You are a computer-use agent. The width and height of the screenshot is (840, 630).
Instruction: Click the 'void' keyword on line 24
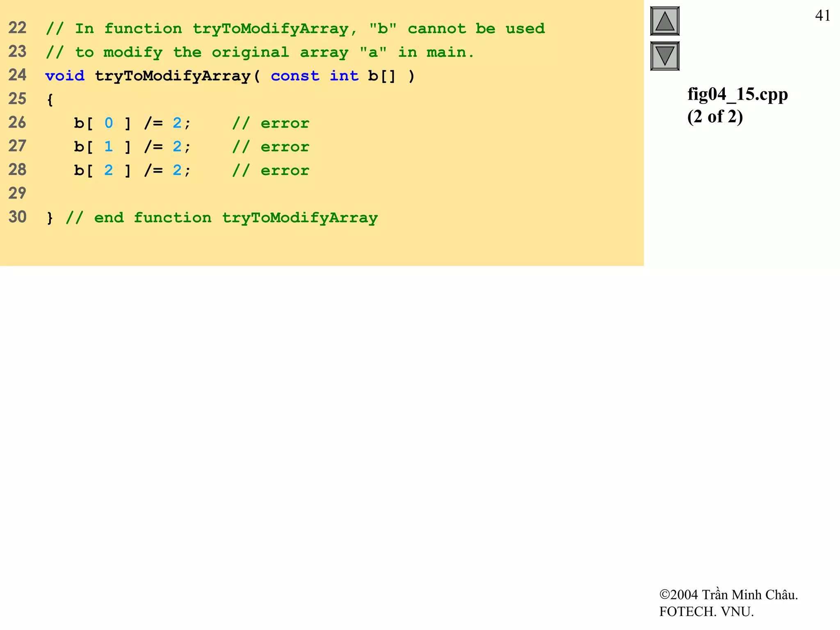65,76
